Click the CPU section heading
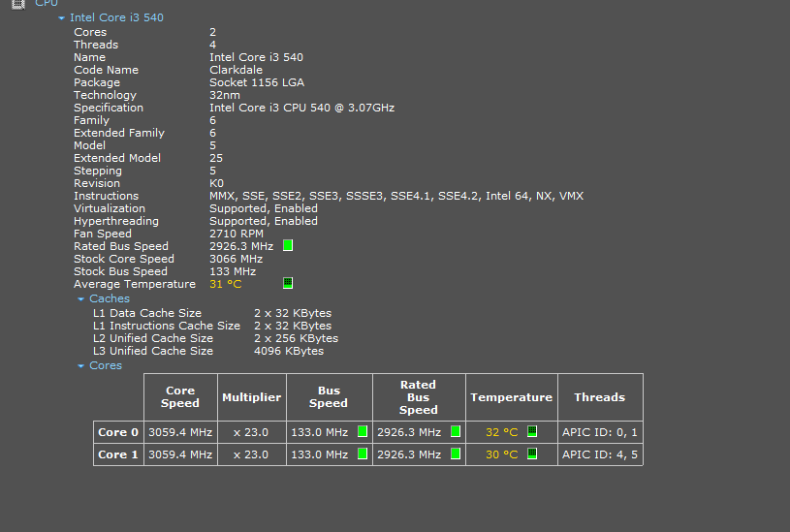This screenshot has height=532, width=790. (x=47, y=4)
